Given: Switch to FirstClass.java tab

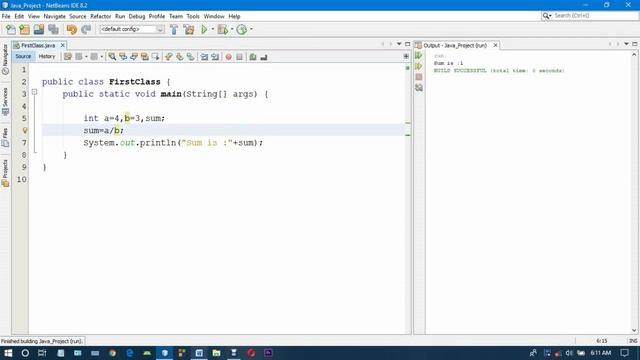Looking at the screenshot, I should 38,45.
